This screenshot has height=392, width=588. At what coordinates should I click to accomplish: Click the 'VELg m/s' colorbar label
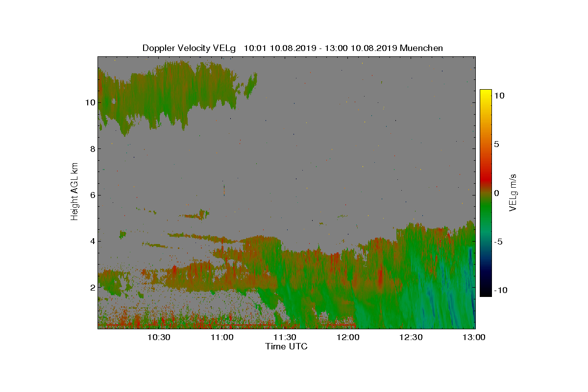click(x=513, y=192)
